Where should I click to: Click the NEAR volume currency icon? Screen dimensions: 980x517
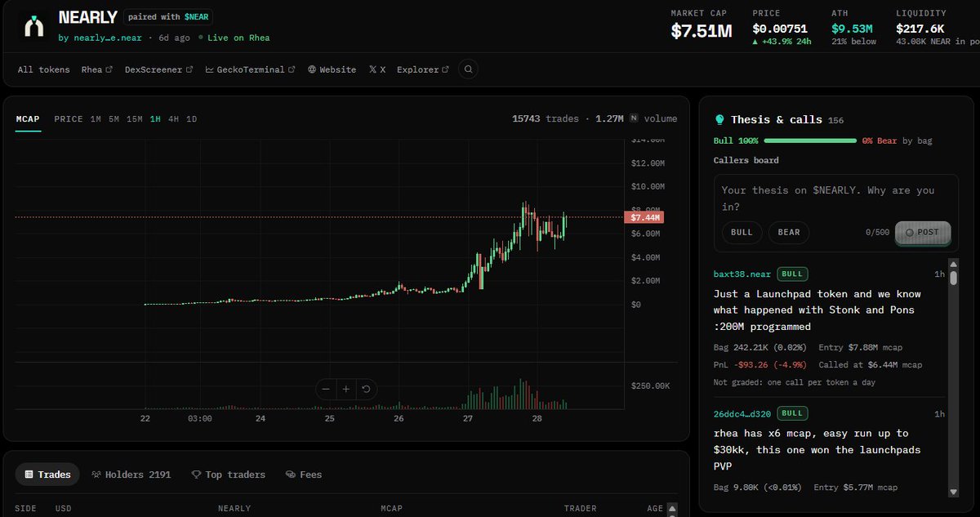click(x=634, y=118)
